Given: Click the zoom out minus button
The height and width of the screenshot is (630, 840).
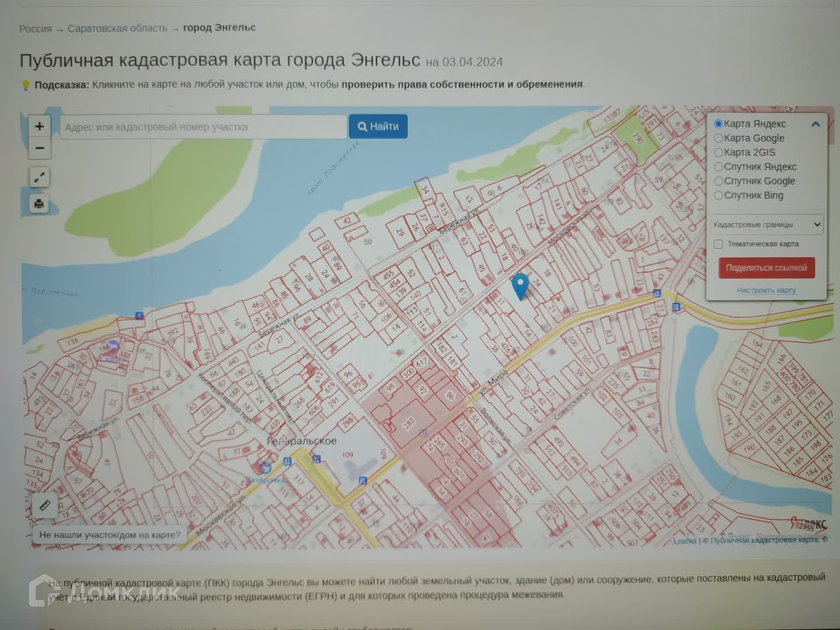Looking at the screenshot, I should [x=39, y=148].
